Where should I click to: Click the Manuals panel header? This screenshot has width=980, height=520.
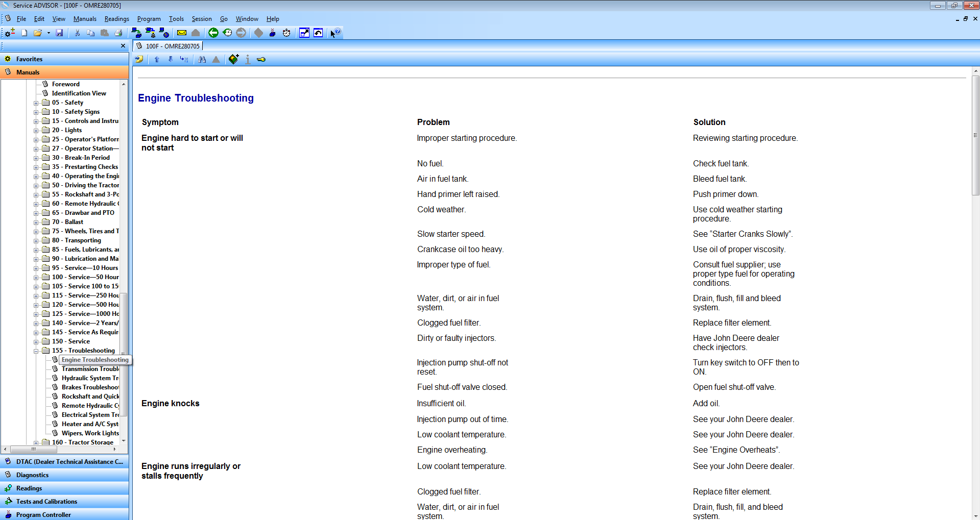64,72
